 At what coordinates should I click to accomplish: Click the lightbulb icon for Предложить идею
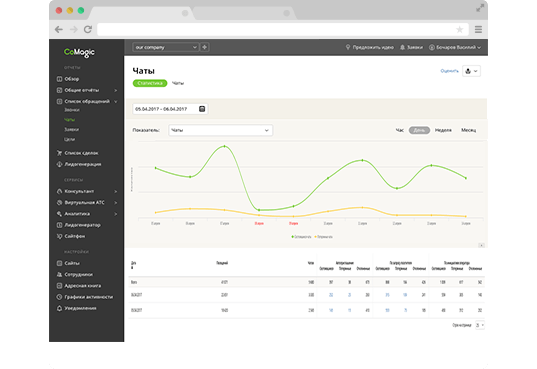click(348, 47)
